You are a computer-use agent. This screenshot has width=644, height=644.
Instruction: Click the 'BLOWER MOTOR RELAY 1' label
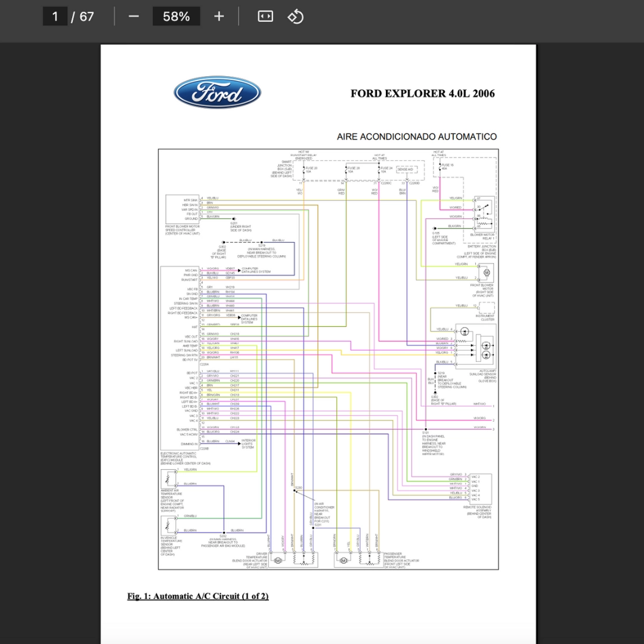point(482,237)
